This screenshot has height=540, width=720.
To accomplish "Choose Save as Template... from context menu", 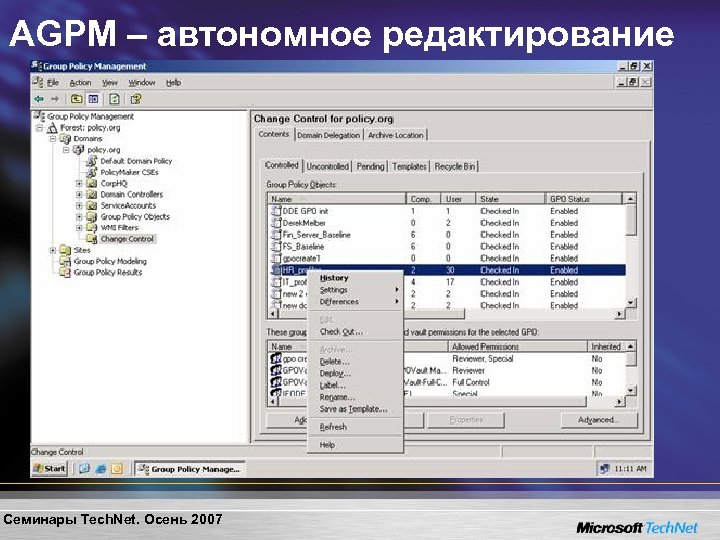I will (354, 409).
